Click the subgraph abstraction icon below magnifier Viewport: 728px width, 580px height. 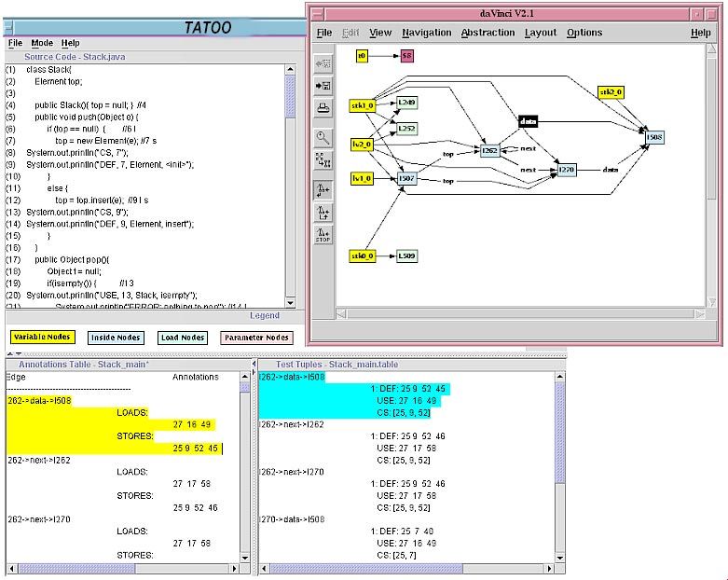coord(323,159)
